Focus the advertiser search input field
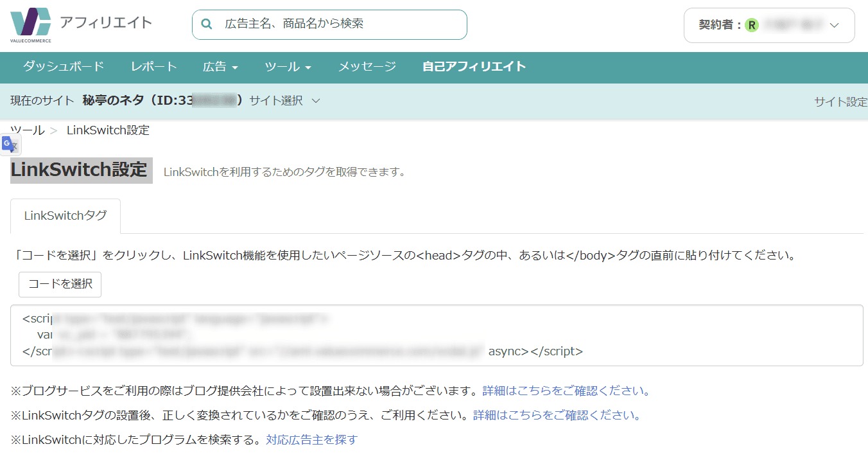 point(340,24)
